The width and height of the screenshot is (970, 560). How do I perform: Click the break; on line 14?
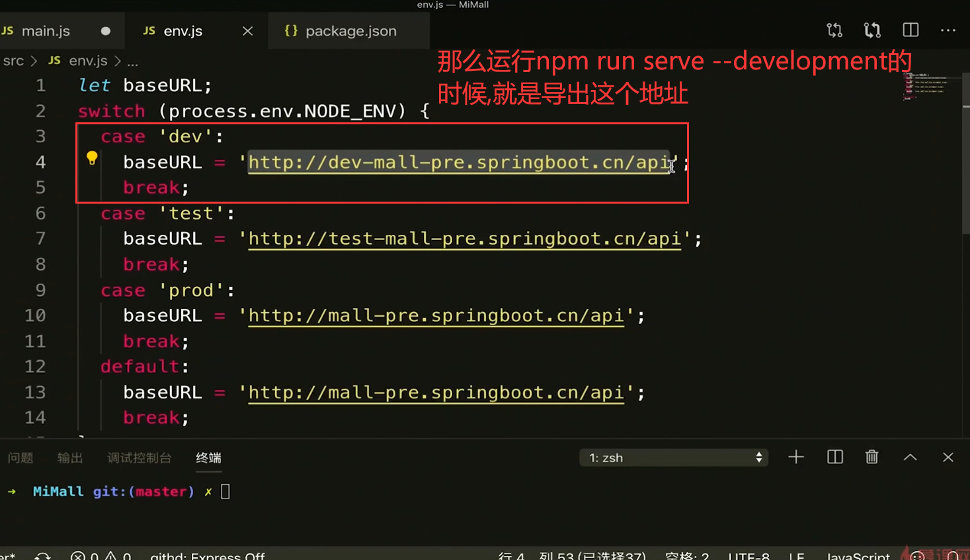click(156, 418)
